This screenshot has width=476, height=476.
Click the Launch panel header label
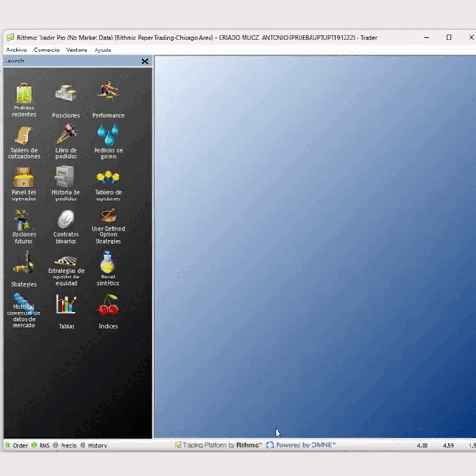pyautogui.click(x=15, y=61)
